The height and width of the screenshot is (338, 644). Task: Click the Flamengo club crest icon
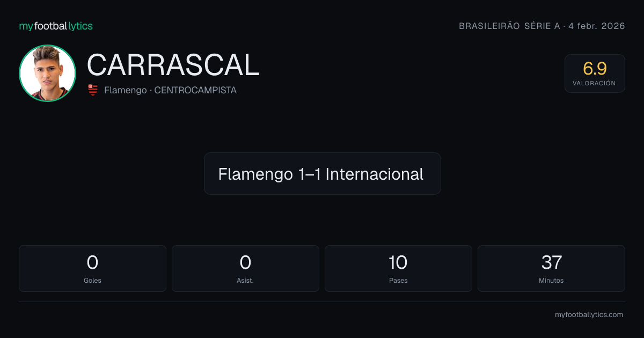(93, 90)
